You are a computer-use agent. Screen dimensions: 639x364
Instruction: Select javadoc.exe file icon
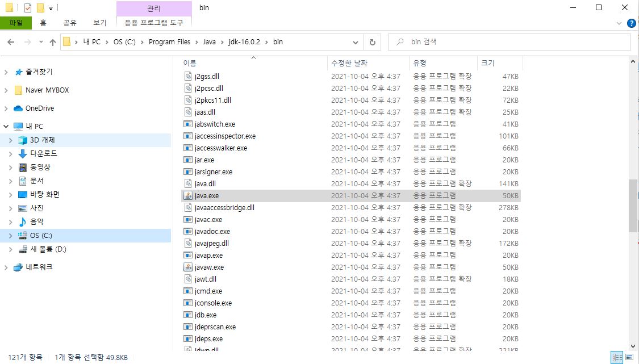coord(188,232)
